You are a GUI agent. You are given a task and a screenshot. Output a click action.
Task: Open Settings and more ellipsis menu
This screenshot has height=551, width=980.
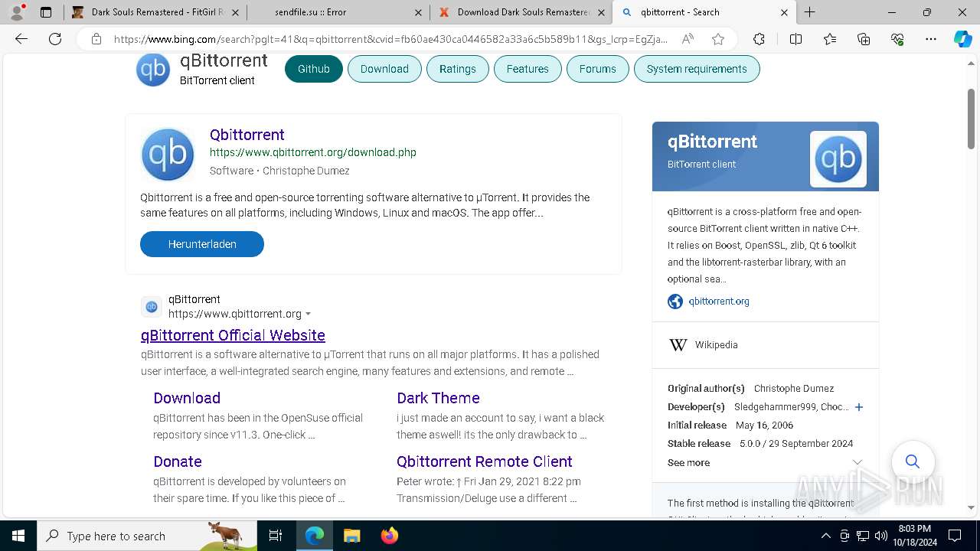931,39
